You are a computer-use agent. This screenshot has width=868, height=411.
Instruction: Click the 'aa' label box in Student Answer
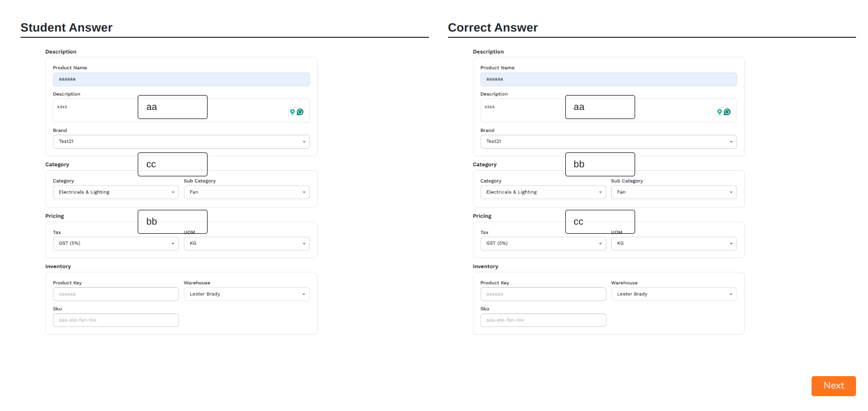[x=172, y=107]
